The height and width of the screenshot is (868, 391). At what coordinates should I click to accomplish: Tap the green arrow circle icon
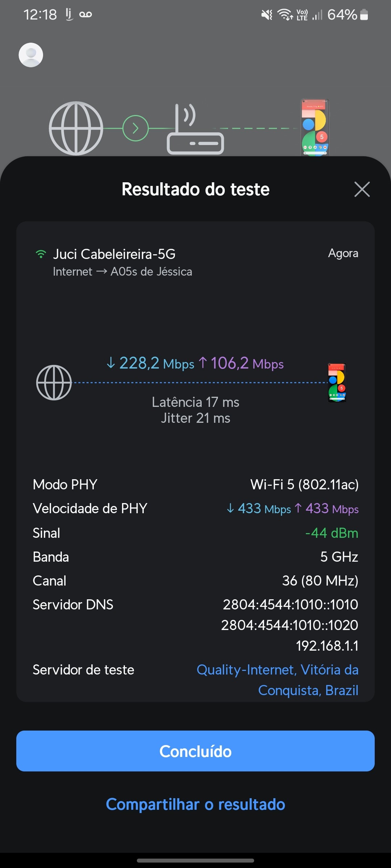(x=136, y=128)
